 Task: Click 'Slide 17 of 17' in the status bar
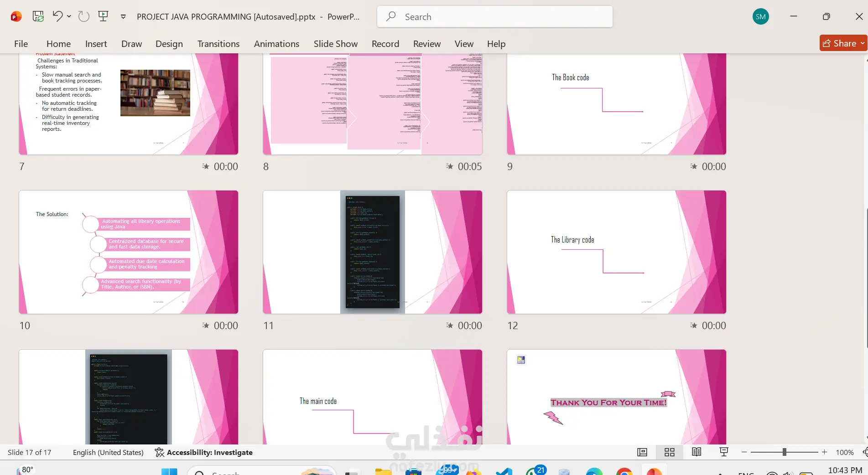30,452
